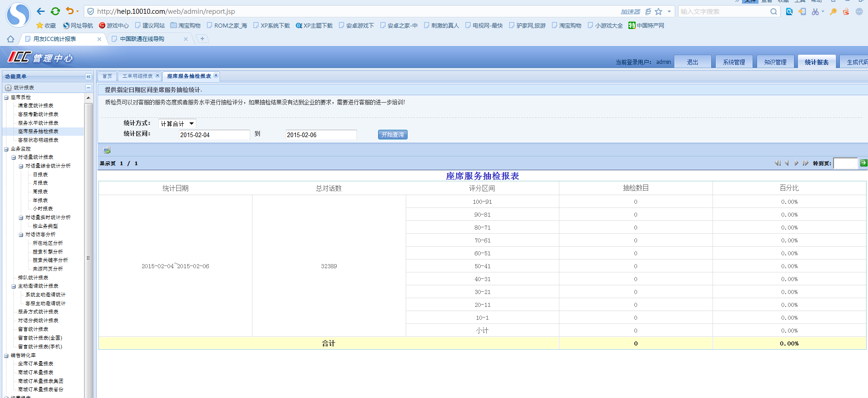The height and width of the screenshot is (398, 868).
Task: Open the round more-options icon in the browser toolbar
Action: (859, 12)
